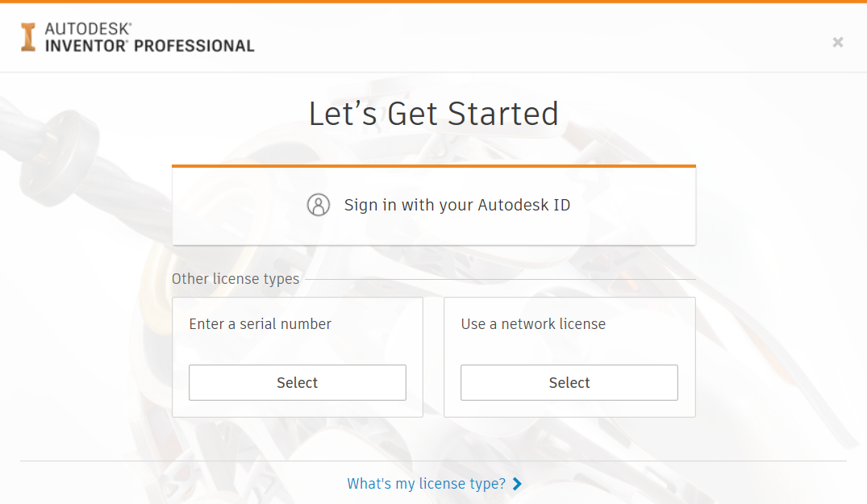Viewport: 867px width, 504px height.
Task: Sign in with your Autodesk ID
Action: (x=434, y=206)
